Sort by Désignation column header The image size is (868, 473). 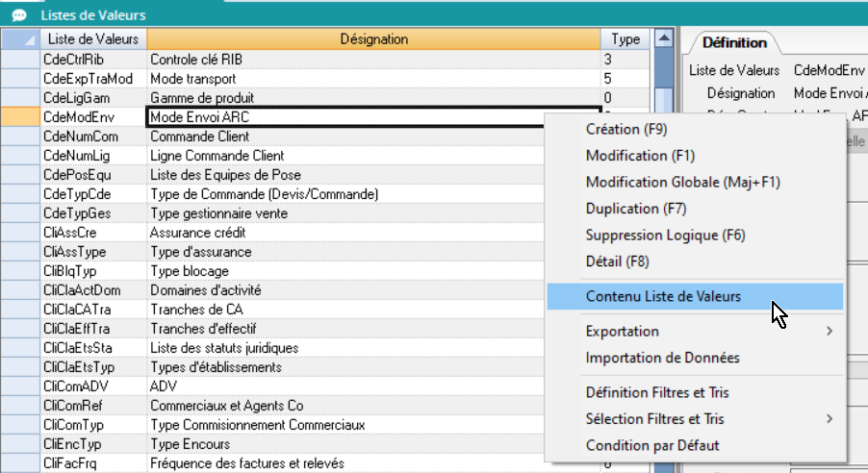pyautogui.click(x=373, y=39)
